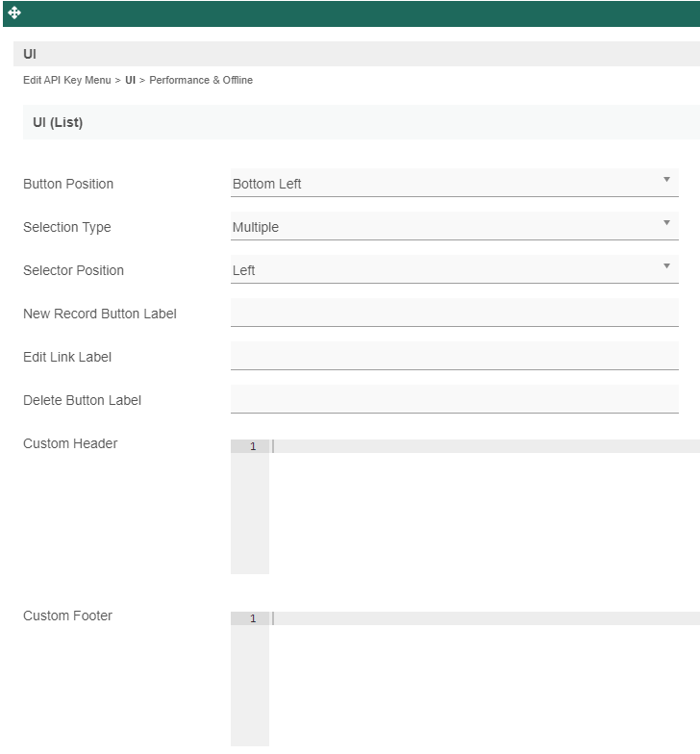This screenshot has width=700, height=754.
Task: Expand the Selection Type dropdown showing Multiple
Action: coord(454,226)
